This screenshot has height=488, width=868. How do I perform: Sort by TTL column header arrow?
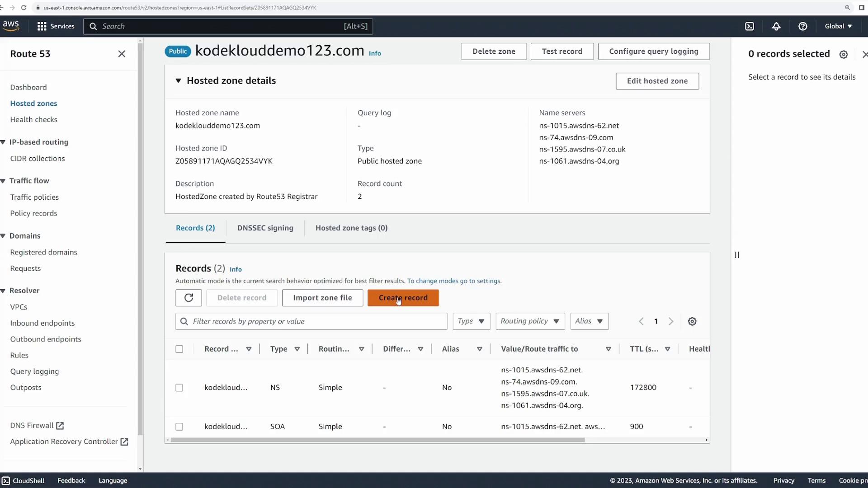pos(668,349)
